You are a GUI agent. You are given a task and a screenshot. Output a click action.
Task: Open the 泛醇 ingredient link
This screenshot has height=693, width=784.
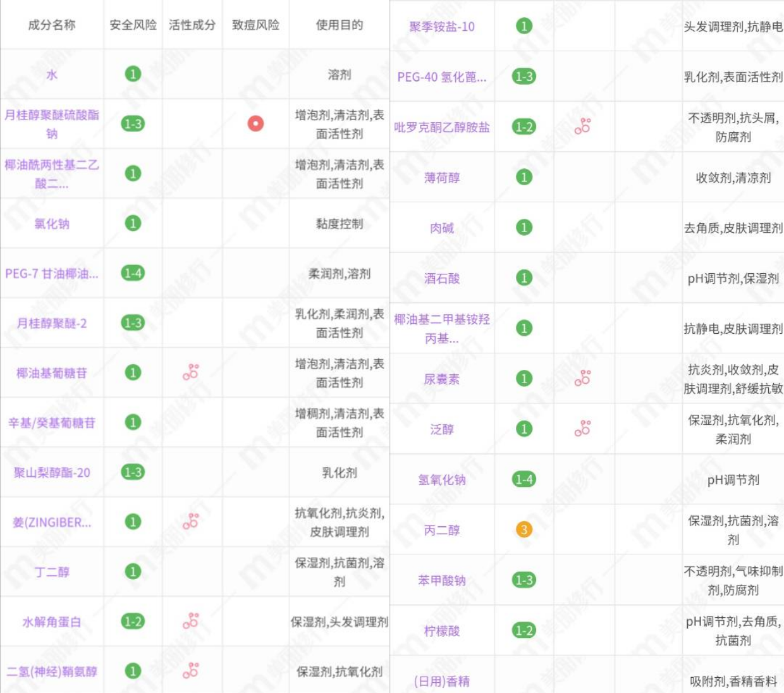click(442, 429)
